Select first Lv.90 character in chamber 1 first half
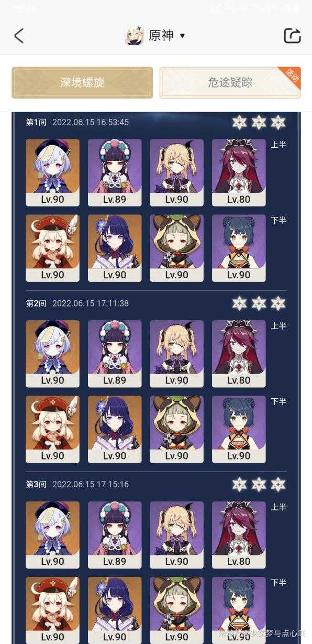 [52, 172]
